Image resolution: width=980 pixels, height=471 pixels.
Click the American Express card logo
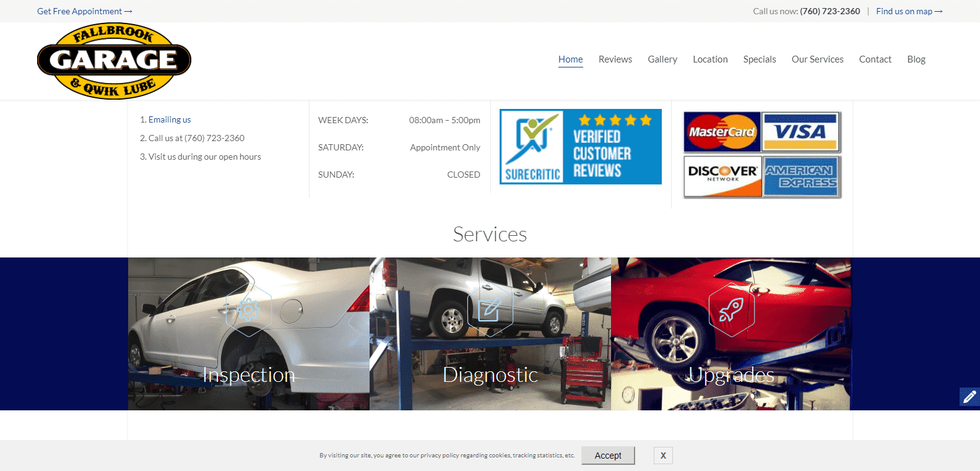pos(800,176)
